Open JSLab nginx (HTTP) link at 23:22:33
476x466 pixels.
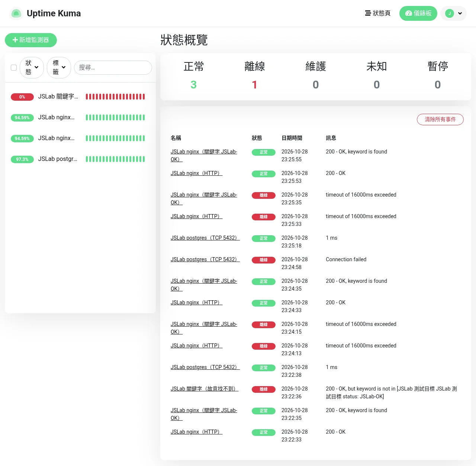[x=196, y=432]
